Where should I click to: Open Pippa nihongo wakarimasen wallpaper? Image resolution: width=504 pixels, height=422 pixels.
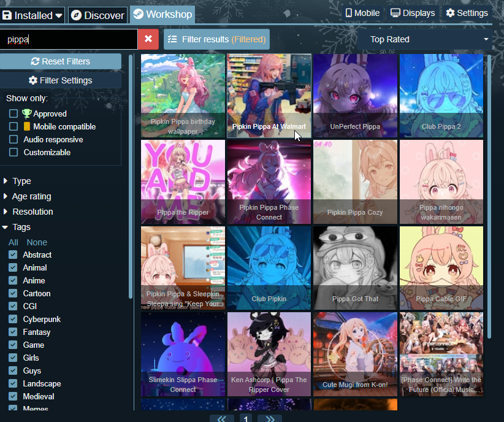[x=441, y=182]
